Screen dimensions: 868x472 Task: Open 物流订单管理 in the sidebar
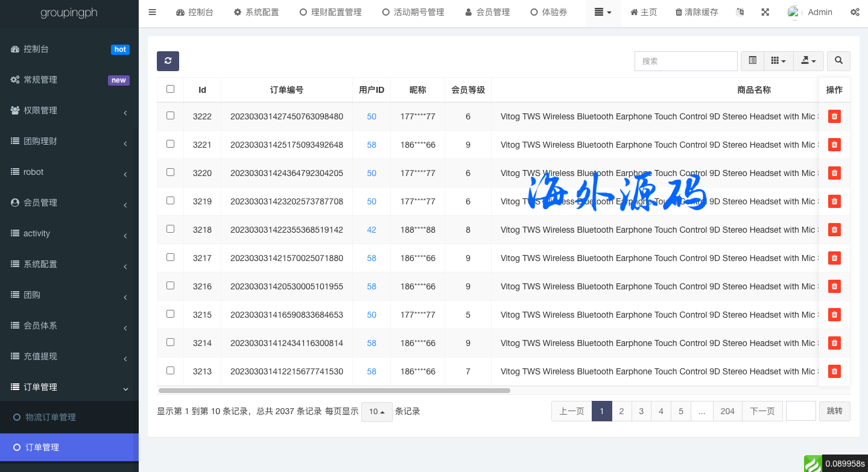(51, 417)
